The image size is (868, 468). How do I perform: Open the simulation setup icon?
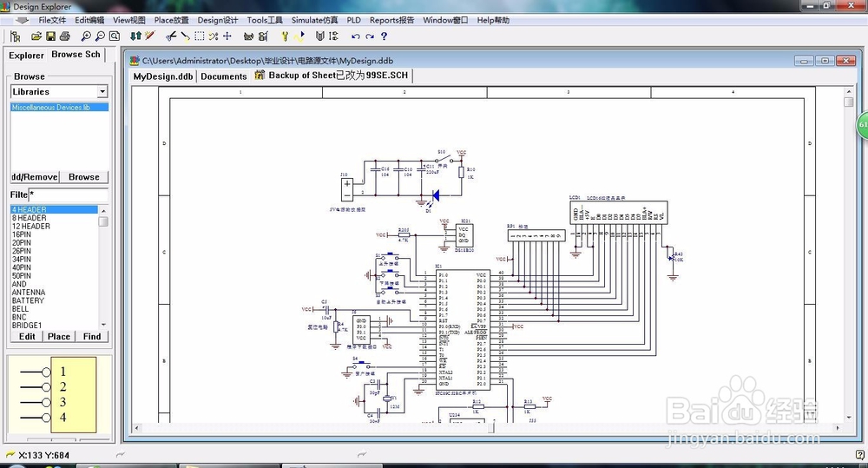click(285, 36)
